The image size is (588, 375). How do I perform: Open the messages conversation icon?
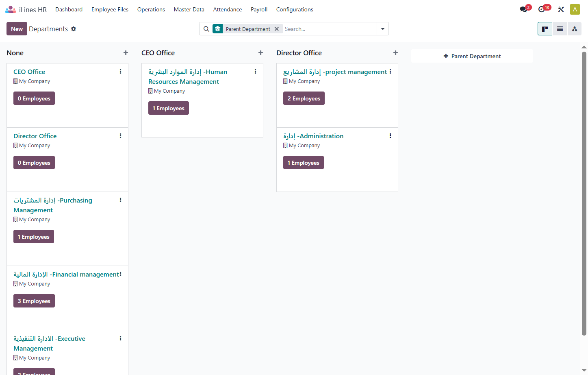(x=523, y=9)
